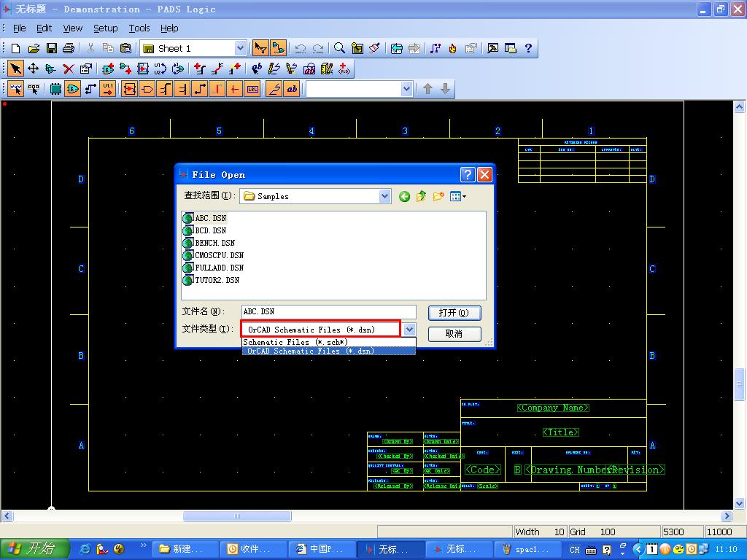Click the Print icon in the toolbar
This screenshot has width=747, height=560.
[69, 48]
